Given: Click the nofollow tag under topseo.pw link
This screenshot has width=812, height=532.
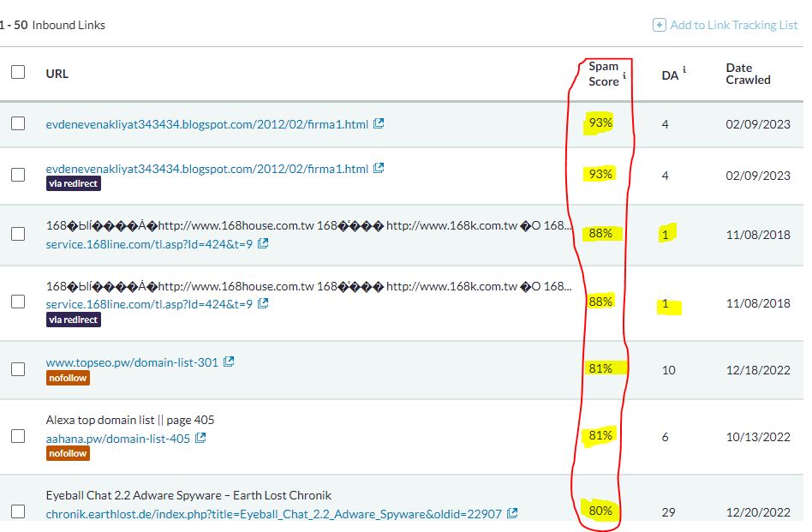Looking at the screenshot, I should click(68, 378).
